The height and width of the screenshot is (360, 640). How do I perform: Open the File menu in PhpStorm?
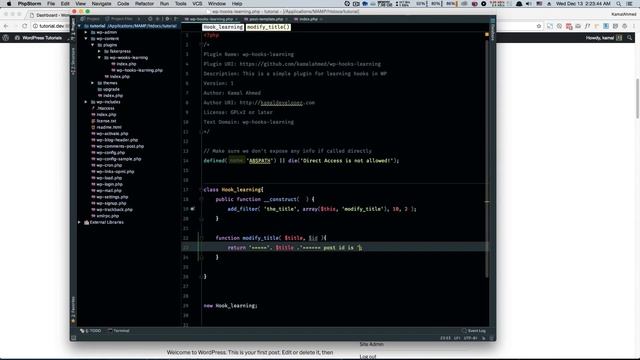(51, 4)
